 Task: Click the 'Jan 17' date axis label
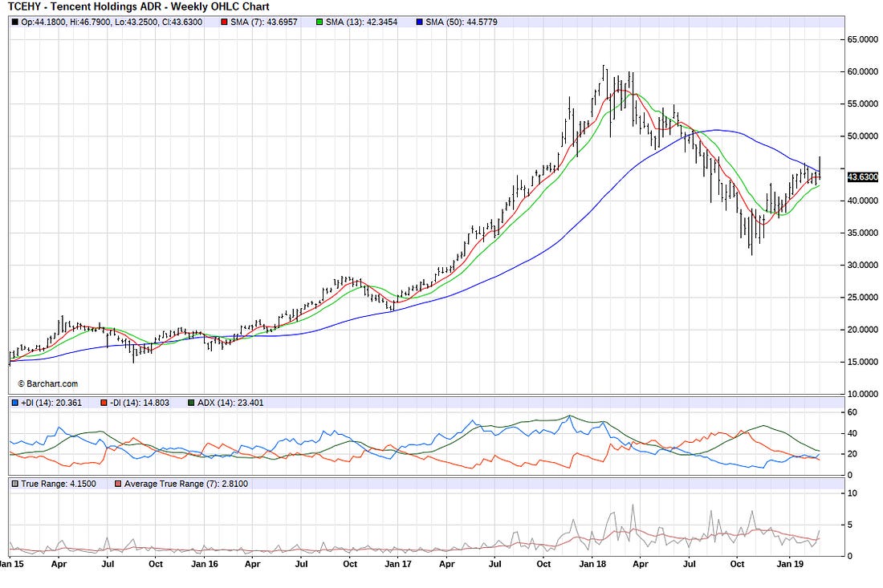point(398,564)
